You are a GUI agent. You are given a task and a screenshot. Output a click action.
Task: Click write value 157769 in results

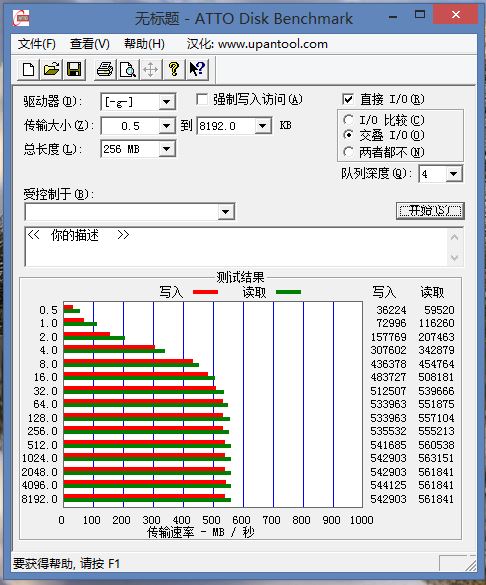(388, 337)
